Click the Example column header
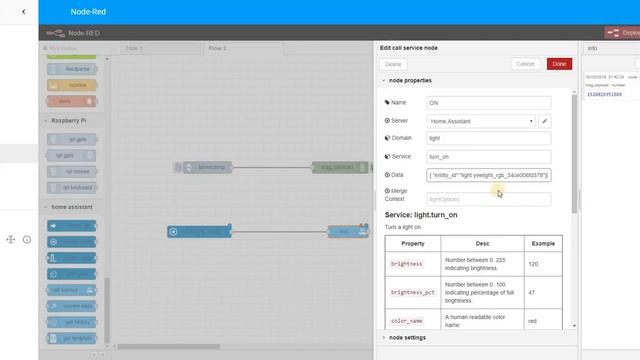640x360 pixels. pyautogui.click(x=543, y=244)
